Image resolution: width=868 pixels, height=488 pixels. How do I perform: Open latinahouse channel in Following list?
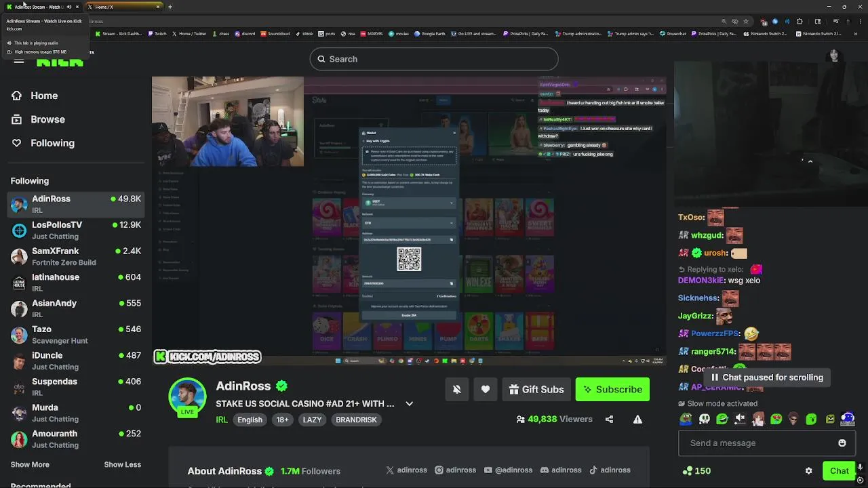[76, 282]
